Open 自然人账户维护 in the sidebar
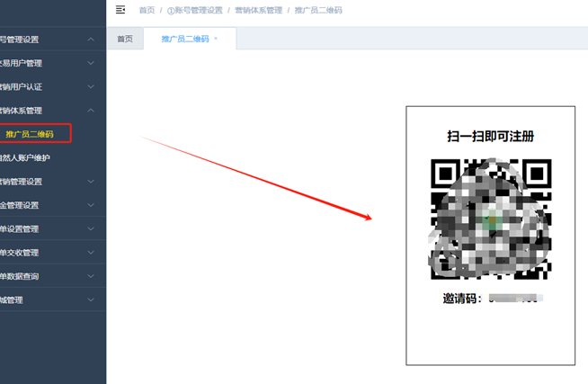 [x=27, y=158]
